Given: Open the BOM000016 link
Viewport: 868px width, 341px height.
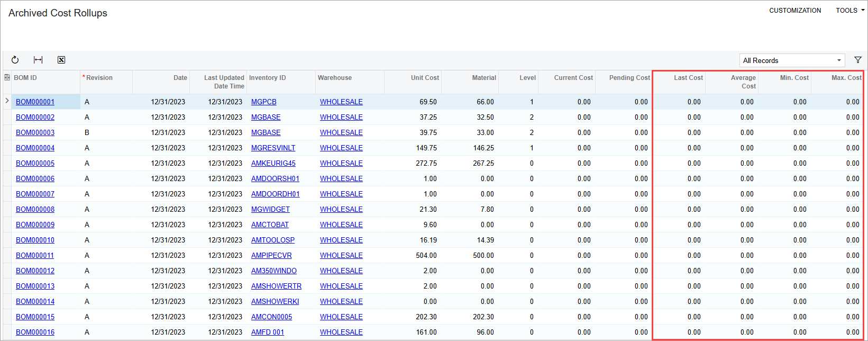Looking at the screenshot, I should [x=35, y=332].
